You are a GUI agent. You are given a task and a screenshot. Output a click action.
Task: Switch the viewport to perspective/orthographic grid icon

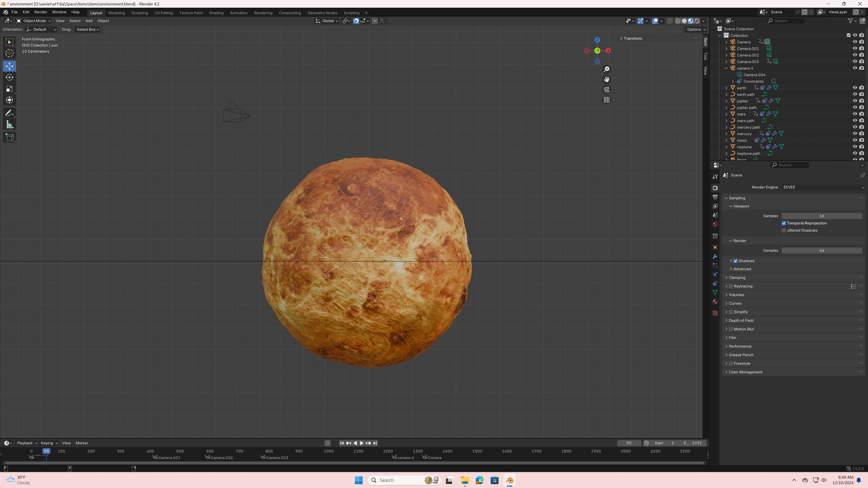tap(607, 100)
